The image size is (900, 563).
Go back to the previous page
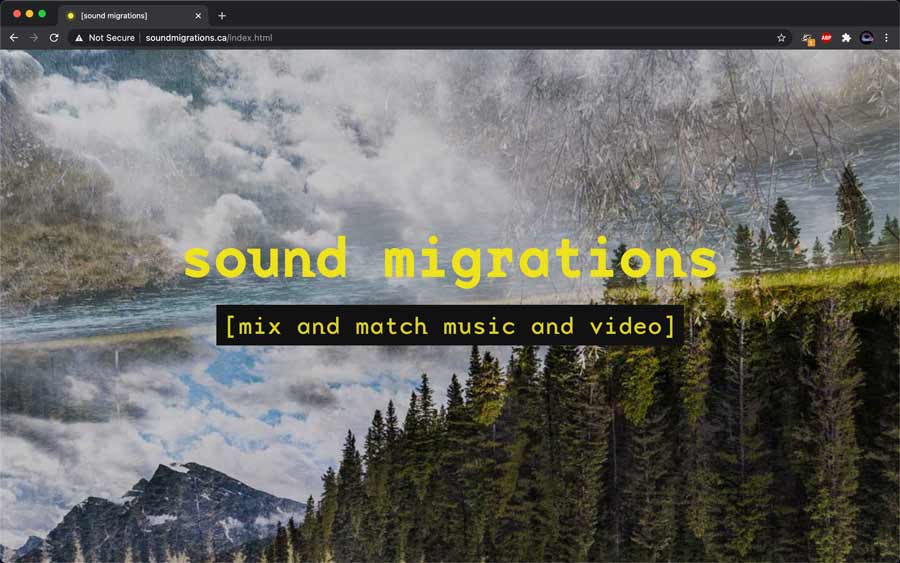14,38
